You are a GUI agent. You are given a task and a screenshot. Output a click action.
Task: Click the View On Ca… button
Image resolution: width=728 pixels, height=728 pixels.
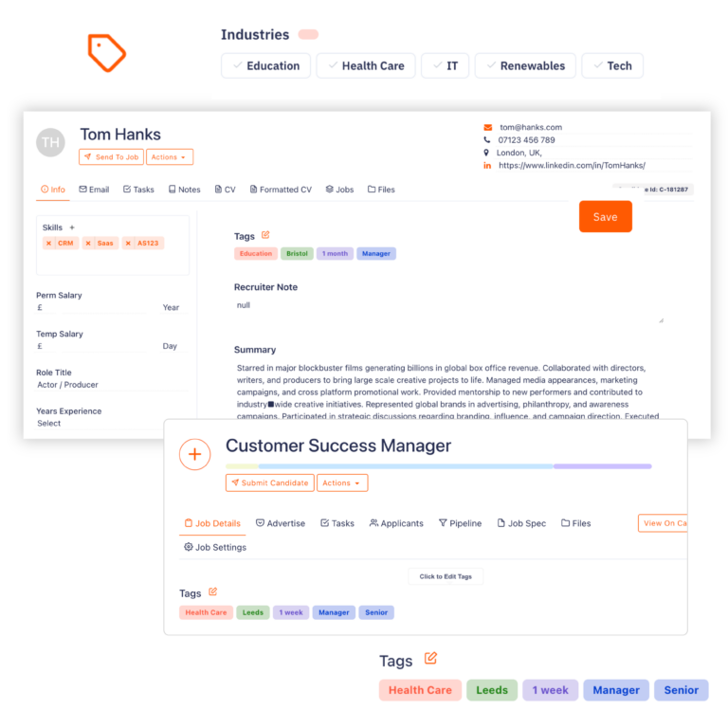pos(663,523)
